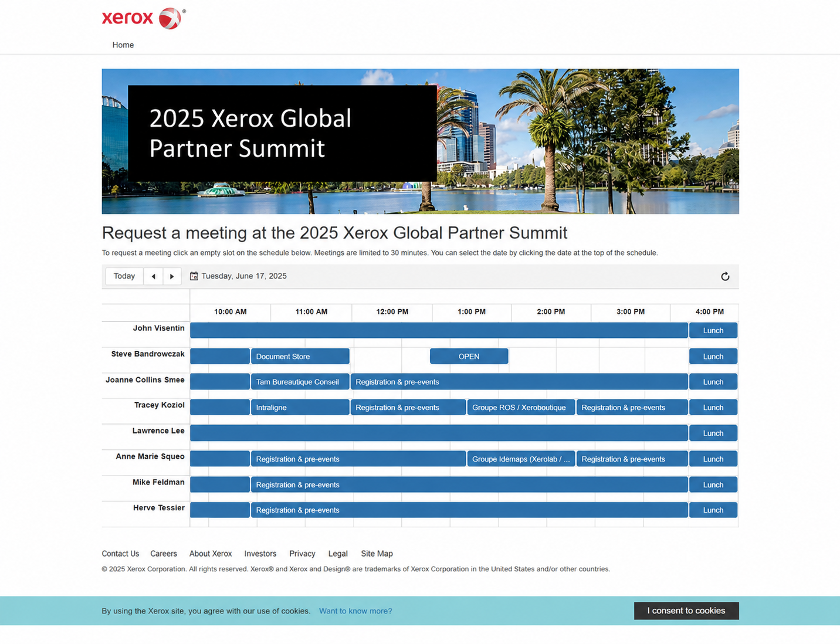Open the About Xerox footer link
Image resolution: width=840 pixels, height=644 pixels.
click(x=211, y=554)
